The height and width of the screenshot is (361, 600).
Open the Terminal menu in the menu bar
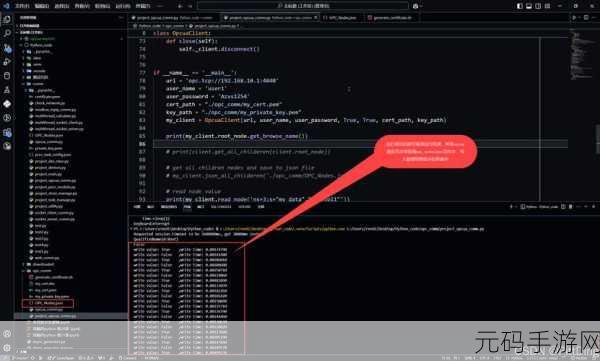(143, 6)
